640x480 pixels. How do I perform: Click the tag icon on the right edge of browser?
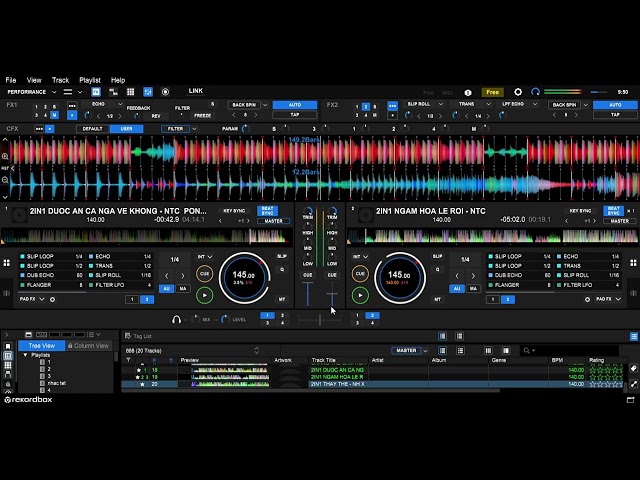point(633,368)
